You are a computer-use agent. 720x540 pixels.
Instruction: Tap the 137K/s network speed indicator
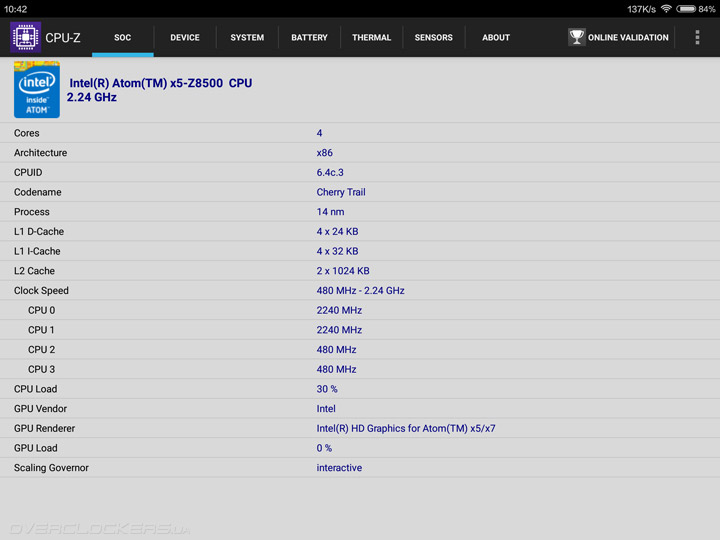click(641, 9)
